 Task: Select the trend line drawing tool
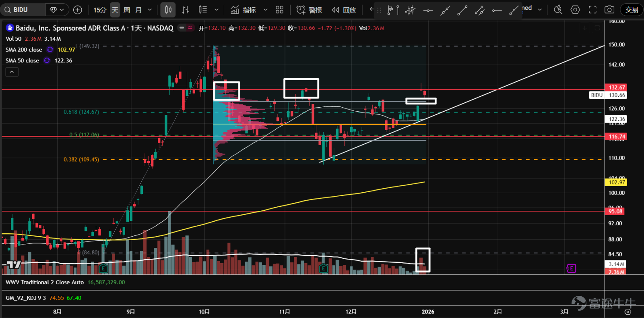(462, 10)
